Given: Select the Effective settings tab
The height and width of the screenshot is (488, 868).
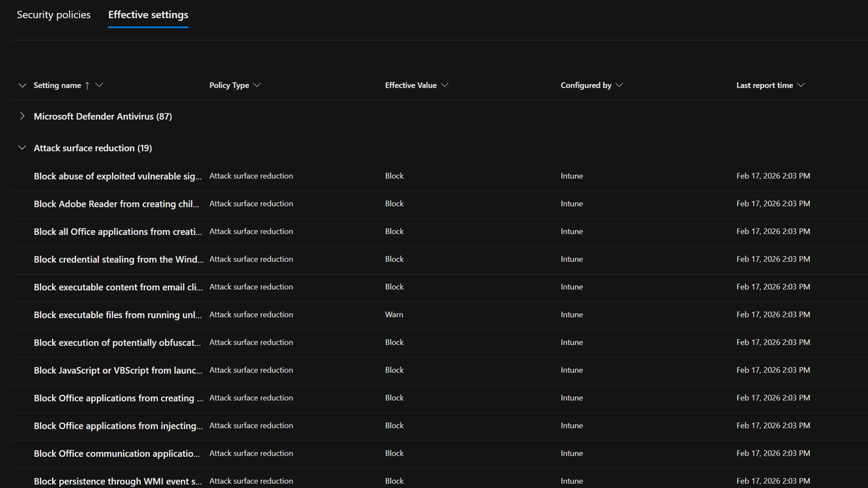Looking at the screenshot, I should coord(148,14).
